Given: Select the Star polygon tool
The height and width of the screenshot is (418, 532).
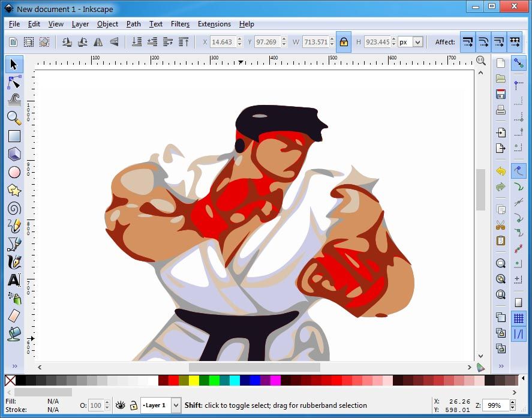Looking at the screenshot, I should coord(14,190).
